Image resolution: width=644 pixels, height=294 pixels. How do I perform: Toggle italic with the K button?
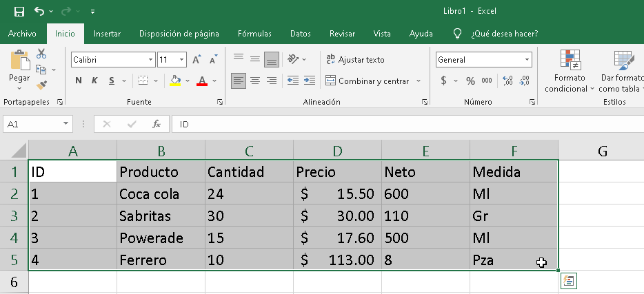[x=94, y=81]
